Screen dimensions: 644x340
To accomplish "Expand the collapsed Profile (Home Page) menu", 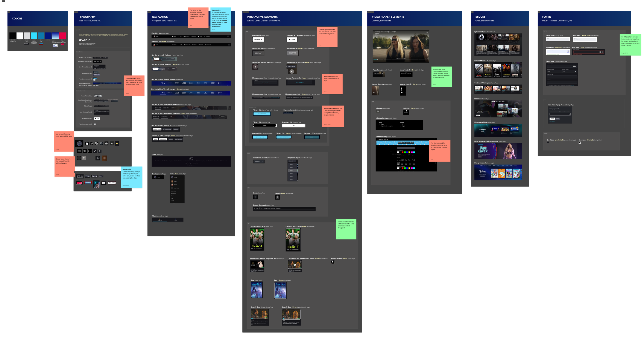I will (158, 177).
